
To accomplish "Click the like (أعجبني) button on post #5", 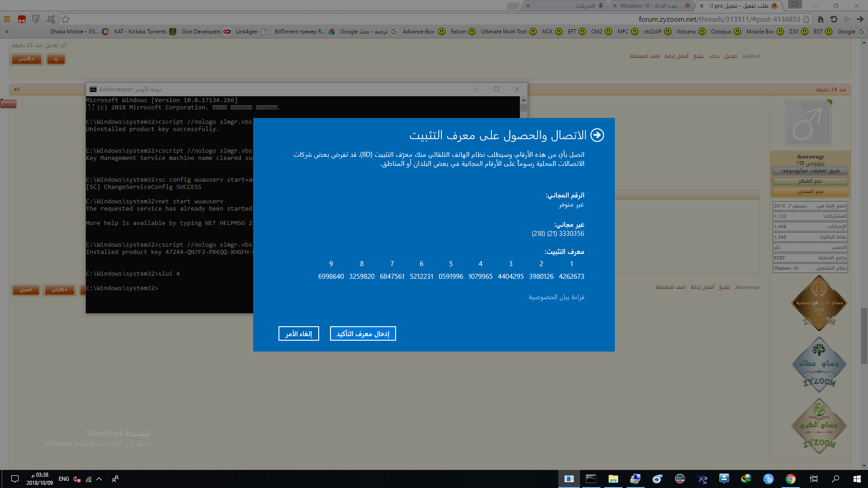I will 26,290.
